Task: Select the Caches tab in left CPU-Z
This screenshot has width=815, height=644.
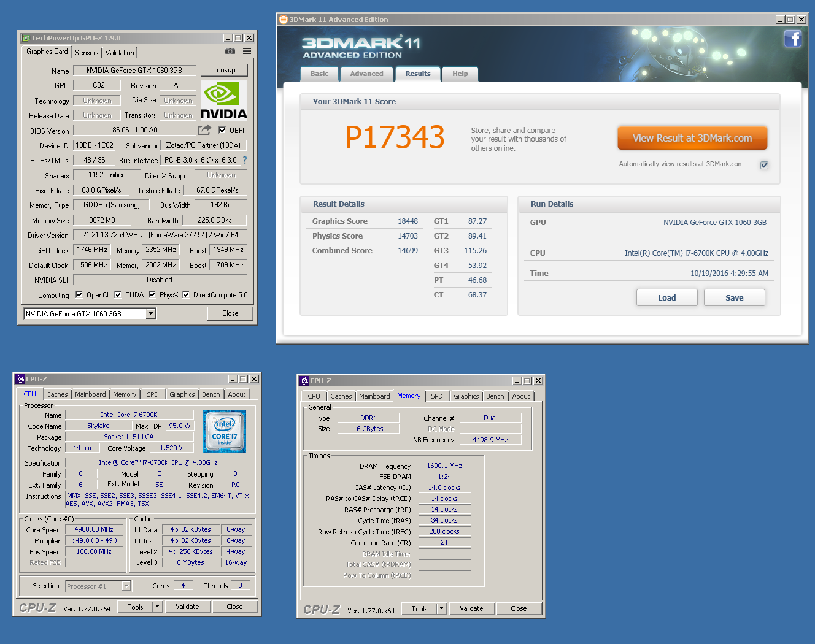Action: coord(57,394)
